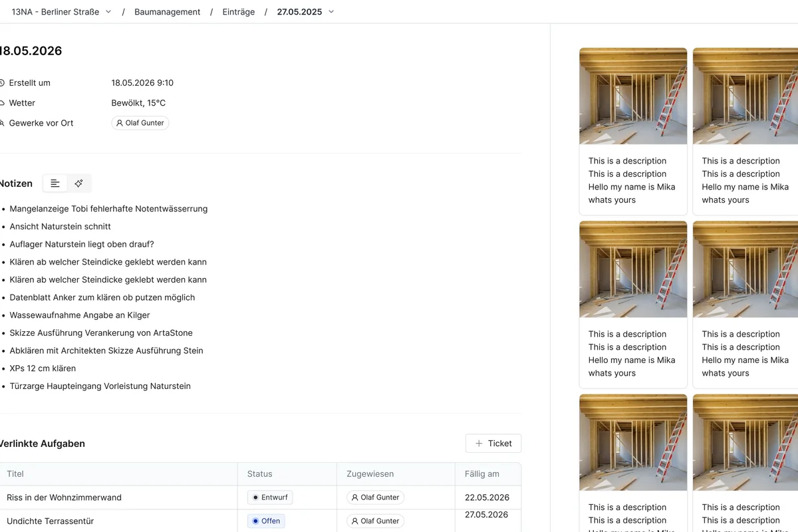
Task: Click the due date 22.05.2026
Action: click(487, 497)
